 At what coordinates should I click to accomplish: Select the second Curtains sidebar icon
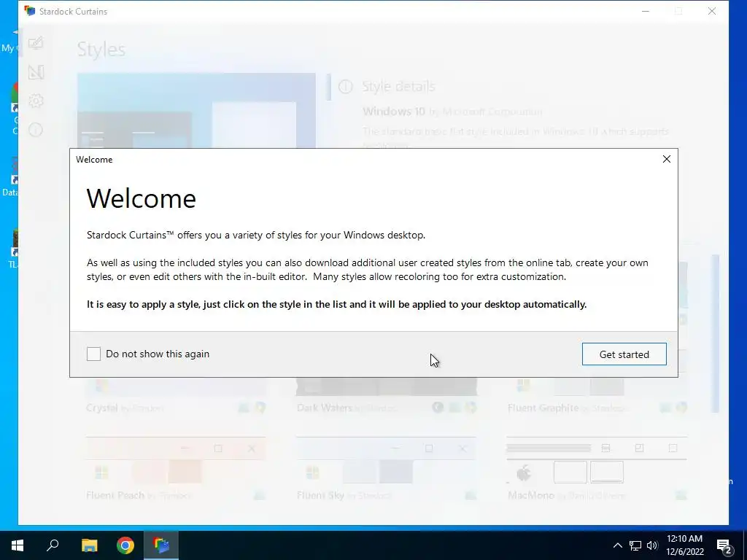(36, 72)
